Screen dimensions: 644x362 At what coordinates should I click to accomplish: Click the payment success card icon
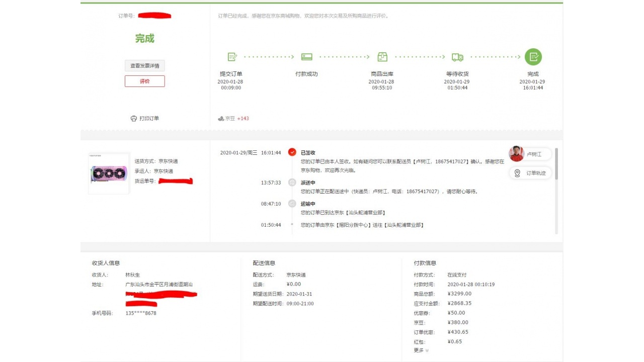click(306, 57)
